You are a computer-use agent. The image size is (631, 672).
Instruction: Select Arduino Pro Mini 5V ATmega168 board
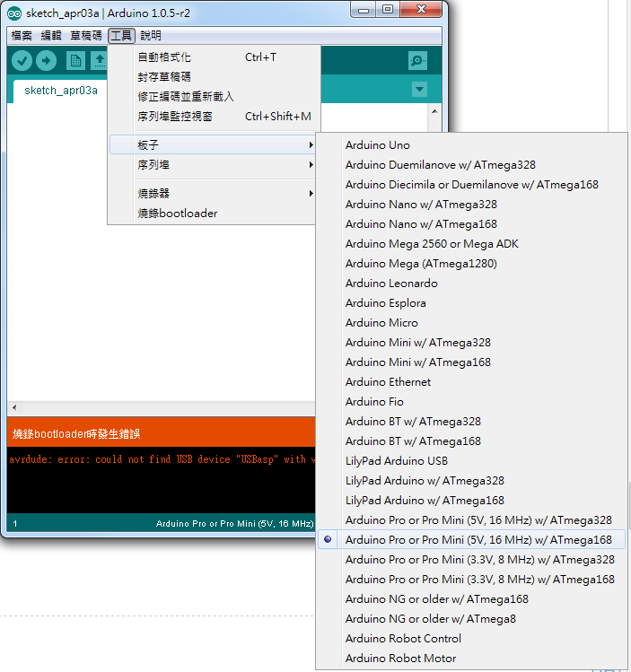(x=478, y=540)
